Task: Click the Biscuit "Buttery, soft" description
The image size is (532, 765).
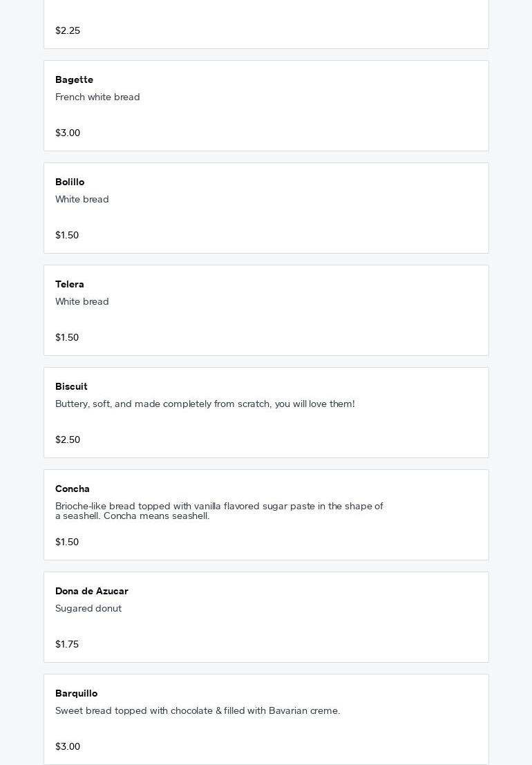Action: click(205, 404)
